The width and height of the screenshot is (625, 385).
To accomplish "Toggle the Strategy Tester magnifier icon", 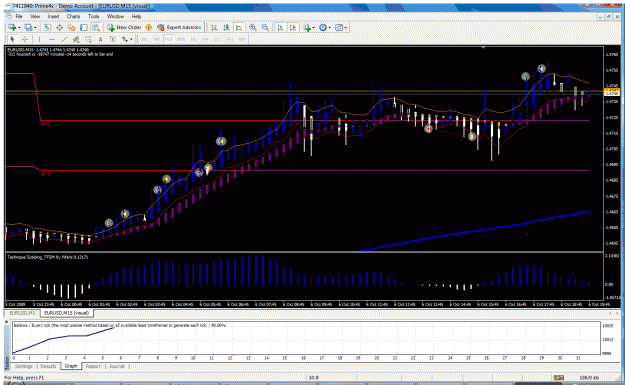I will click(x=96, y=27).
